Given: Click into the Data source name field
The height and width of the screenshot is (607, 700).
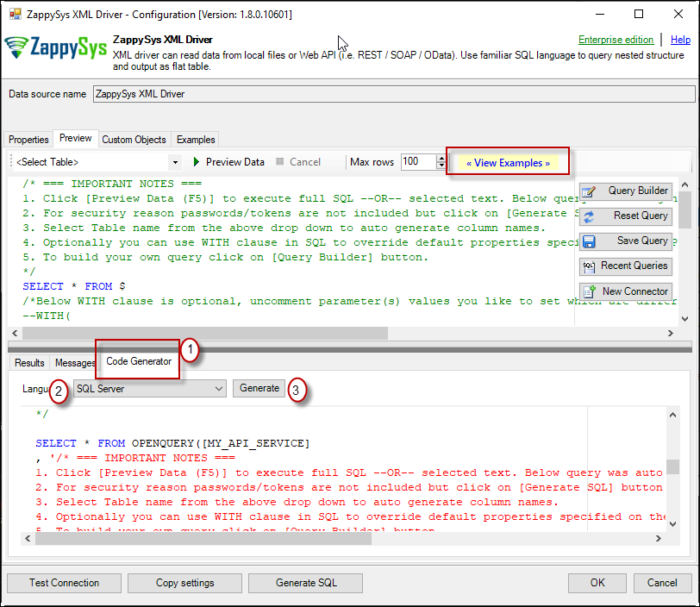Looking at the screenshot, I should [x=394, y=94].
